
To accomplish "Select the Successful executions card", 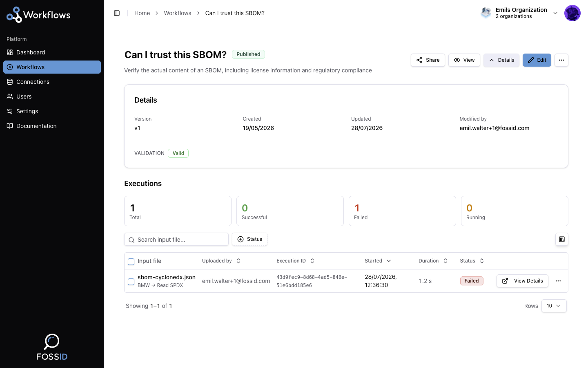I will 290,211.
